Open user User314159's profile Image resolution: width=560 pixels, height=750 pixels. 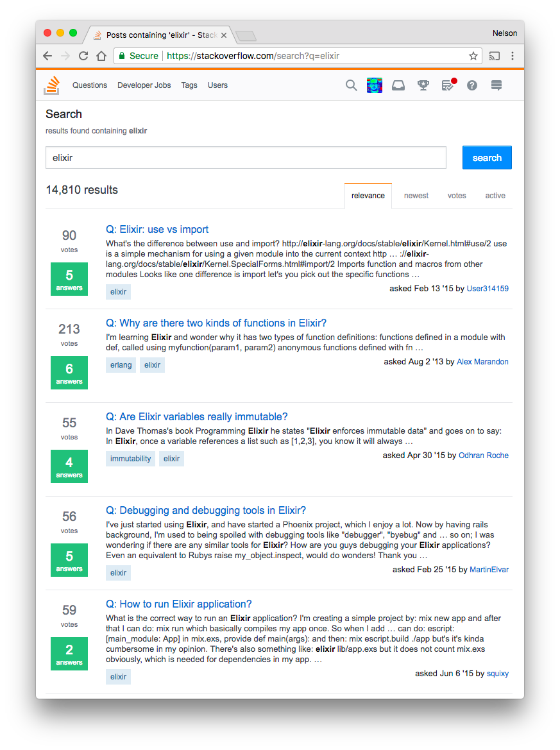[488, 289]
